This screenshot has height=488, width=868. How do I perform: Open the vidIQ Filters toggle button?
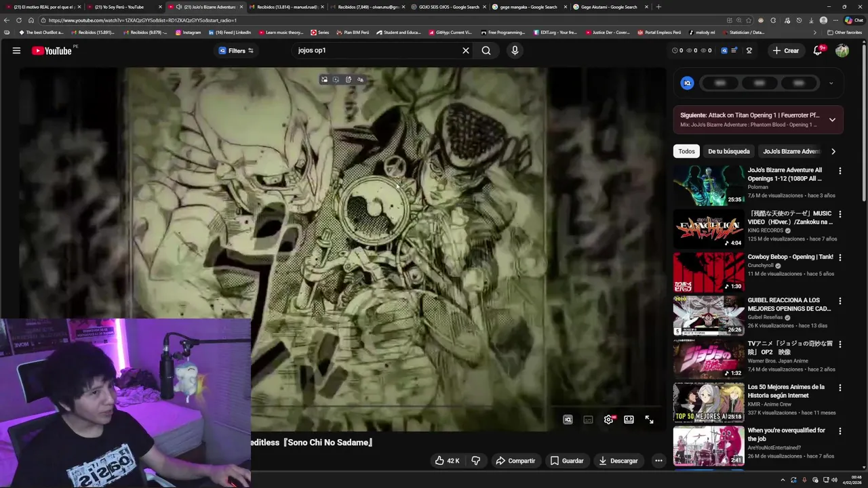[x=236, y=50]
